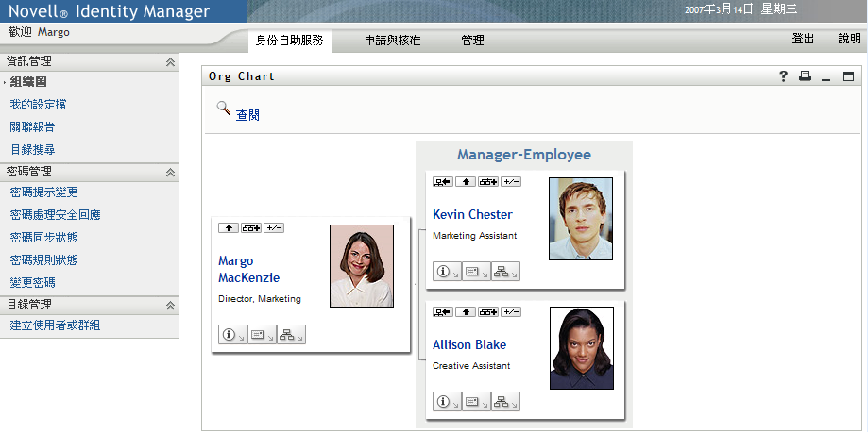Image resolution: width=868 pixels, height=434 pixels.
Task: Click the 'Director, Marketing' title text
Action: (260, 299)
